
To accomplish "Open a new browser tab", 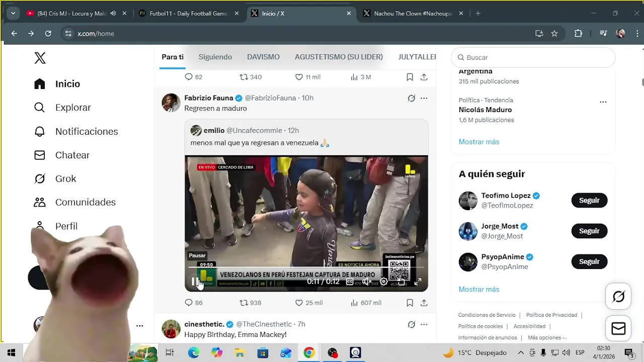I will coord(478,14).
